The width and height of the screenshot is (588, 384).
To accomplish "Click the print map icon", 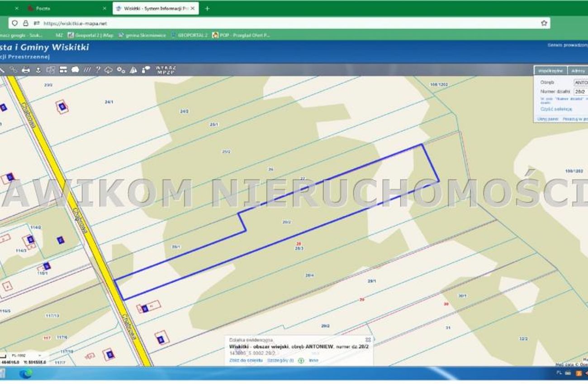I will click(26, 70).
